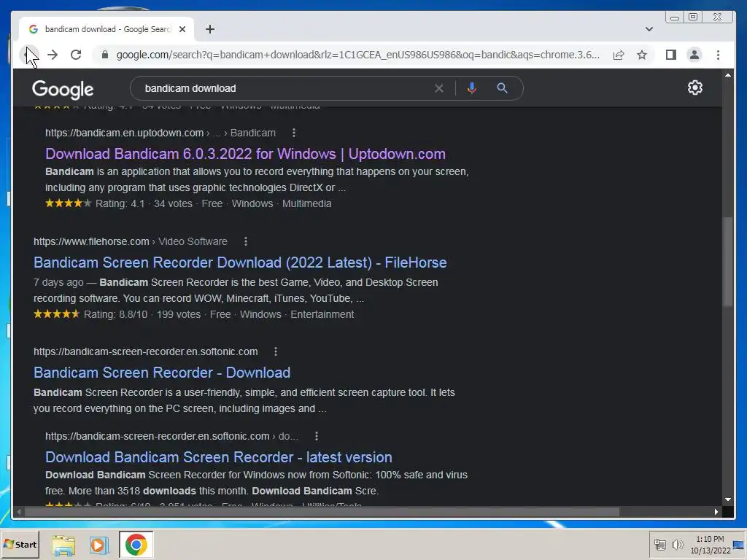Open the Chrome profile avatar menu
The width and height of the screenshot is (747, 560).
694,55
